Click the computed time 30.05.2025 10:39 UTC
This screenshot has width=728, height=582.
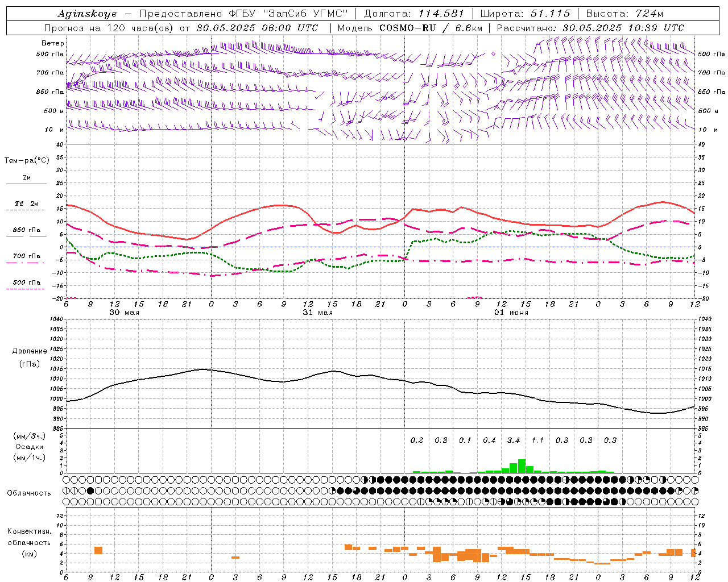click(623, 28)
